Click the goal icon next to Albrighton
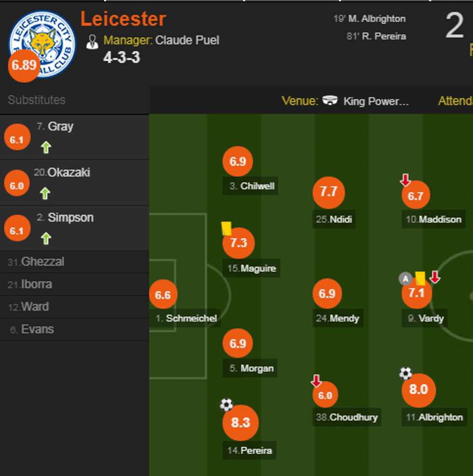 point(405,373)
